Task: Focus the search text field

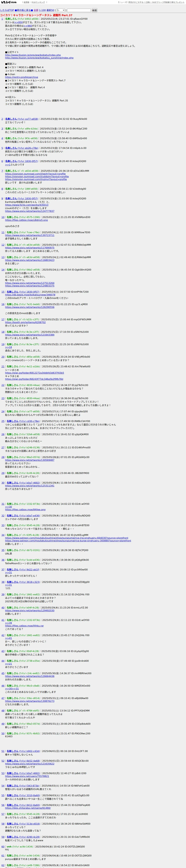Action: (79, 10)
